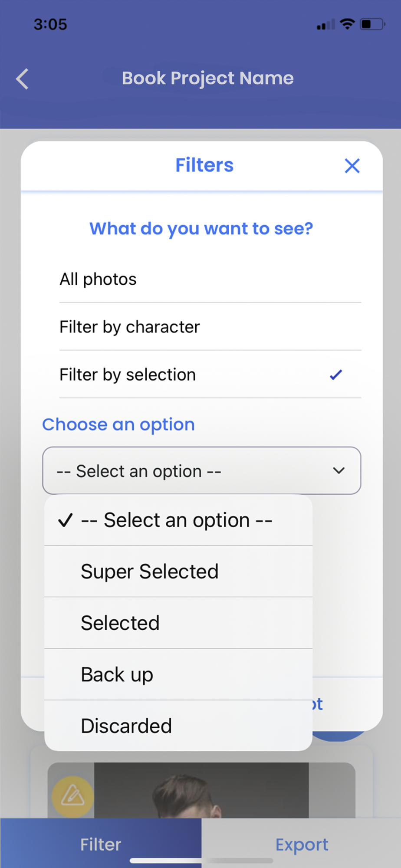Select the Discarded option

126,726
